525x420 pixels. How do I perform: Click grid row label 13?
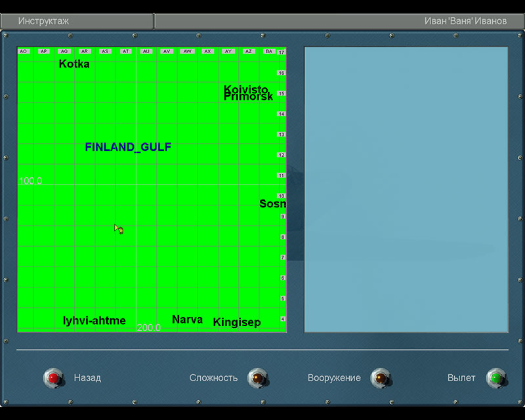click(282, 135)
